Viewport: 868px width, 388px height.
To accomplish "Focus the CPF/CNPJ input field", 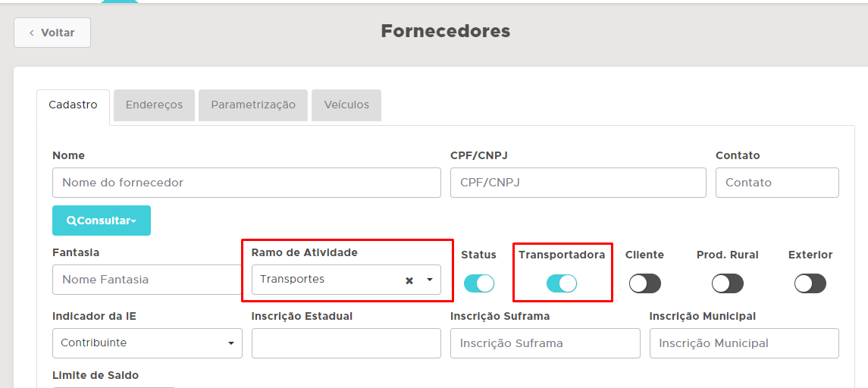I will (578, 183).
